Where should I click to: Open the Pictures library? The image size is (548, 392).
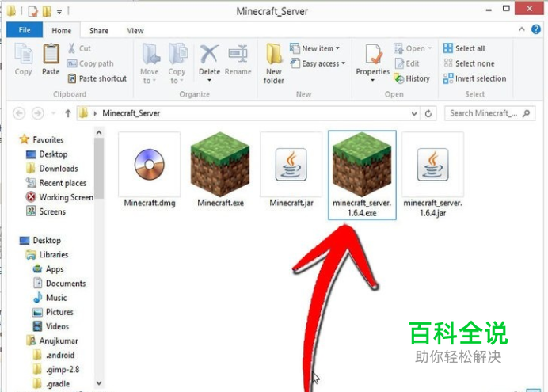pos(53,312)
